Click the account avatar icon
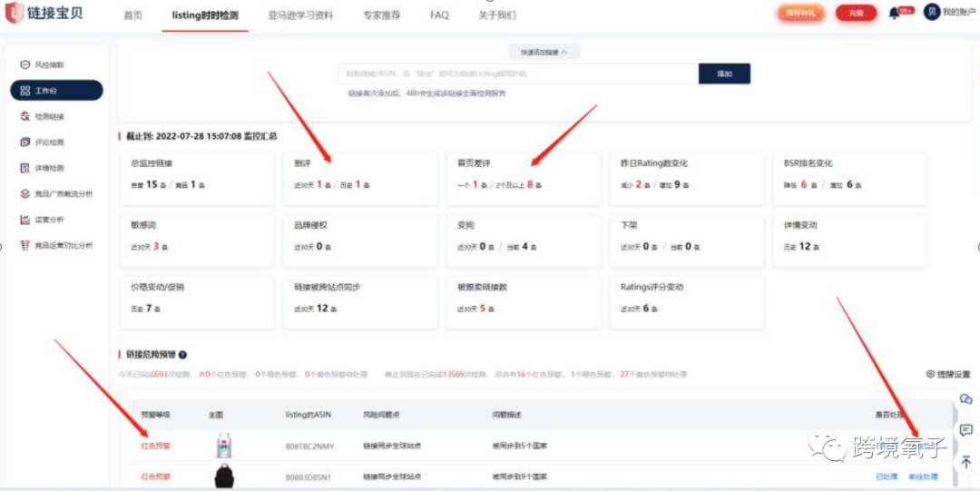980x491 pixels. (x=931, y=12)
